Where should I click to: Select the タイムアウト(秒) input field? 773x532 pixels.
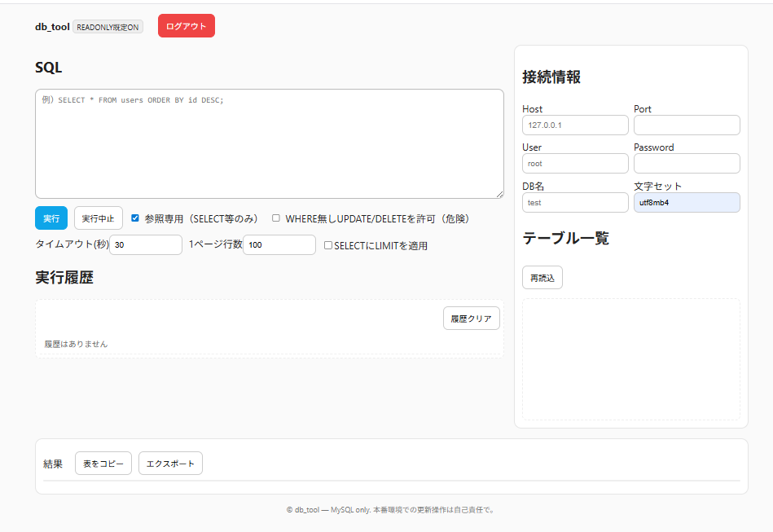click(145, 244)
